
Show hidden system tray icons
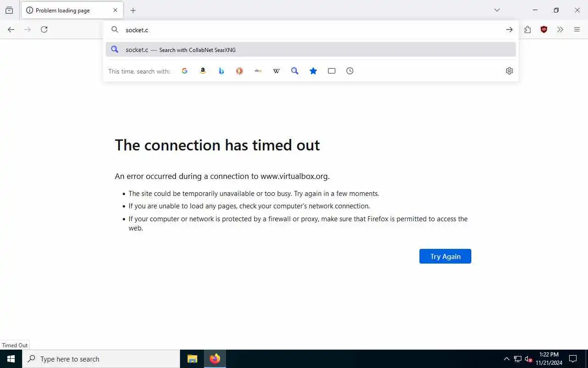point(506,359)
